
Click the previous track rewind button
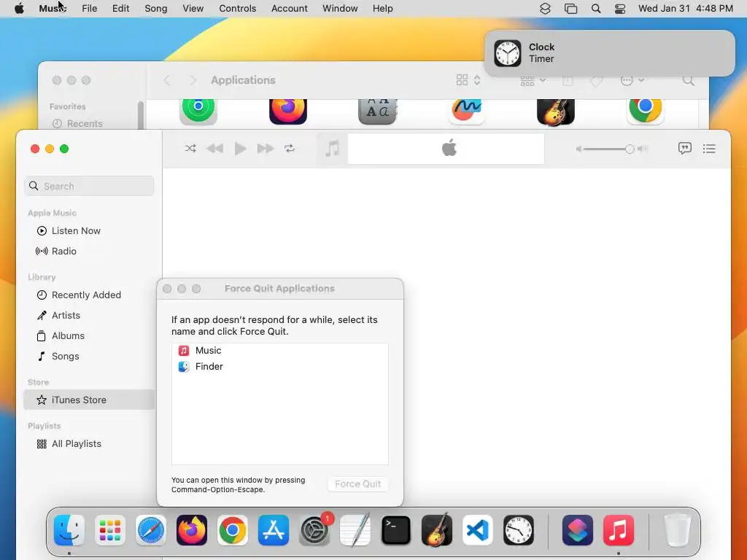coord(215,149)
